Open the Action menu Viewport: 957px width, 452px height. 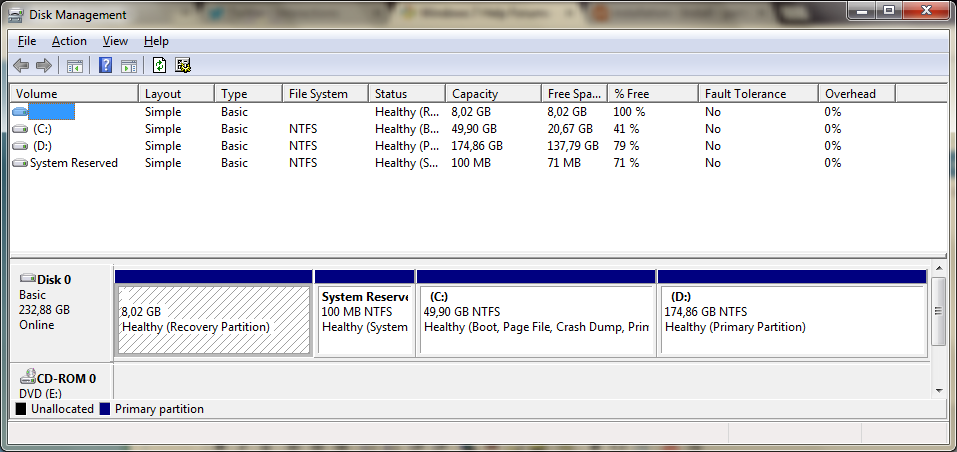click(x=69, y=41)
